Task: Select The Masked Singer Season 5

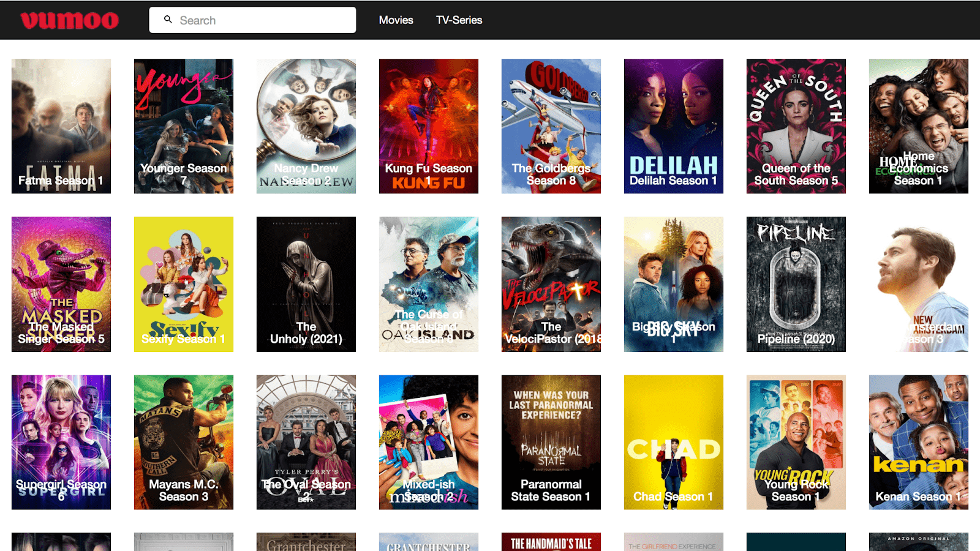Action: point(61,284)
